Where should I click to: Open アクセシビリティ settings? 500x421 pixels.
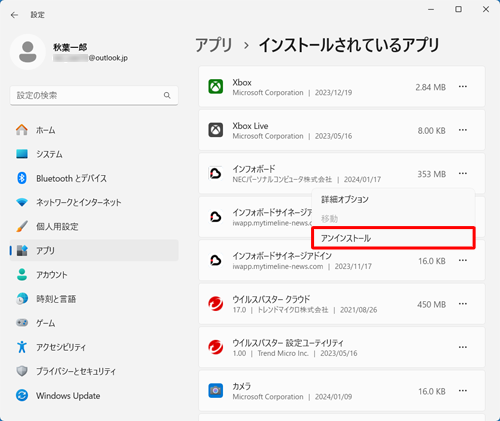click(x=94, y=347)
